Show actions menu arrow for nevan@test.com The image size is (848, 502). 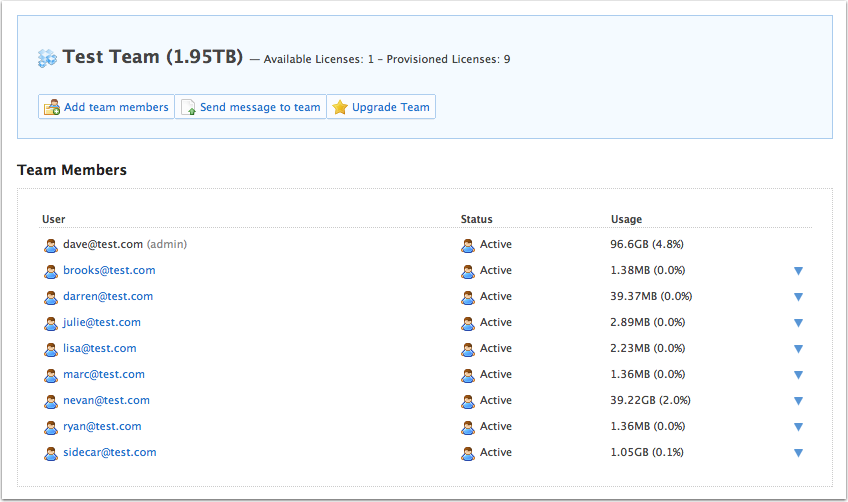coord(798,401)
